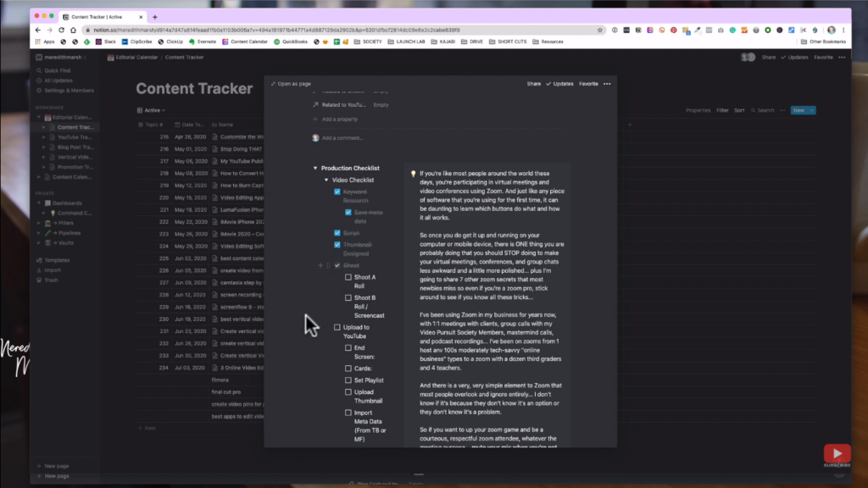Click browser back arrow
The height and width of the screenshot is (488, 868).
point(37,30)
